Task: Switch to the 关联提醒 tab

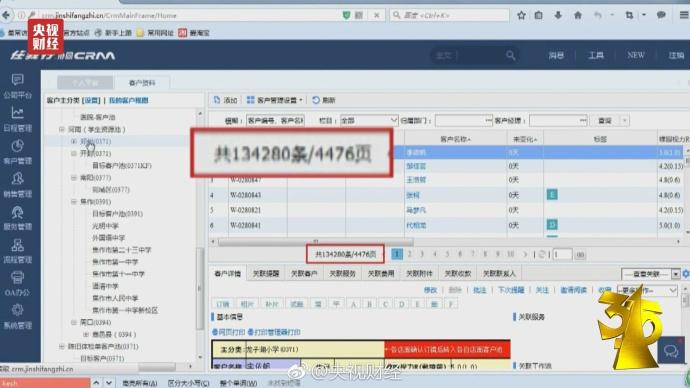Action: pos(266,274)
